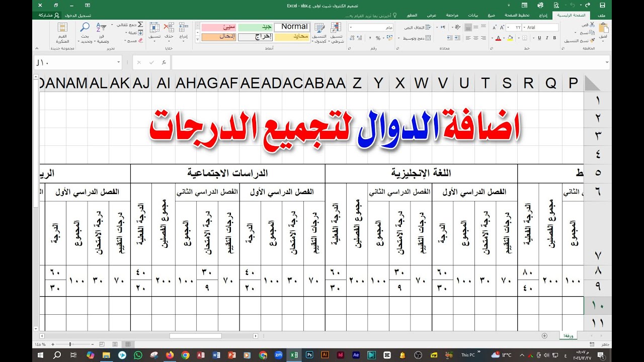Open the File (ملف) tab
644x362 pixels.
(602, 16)
